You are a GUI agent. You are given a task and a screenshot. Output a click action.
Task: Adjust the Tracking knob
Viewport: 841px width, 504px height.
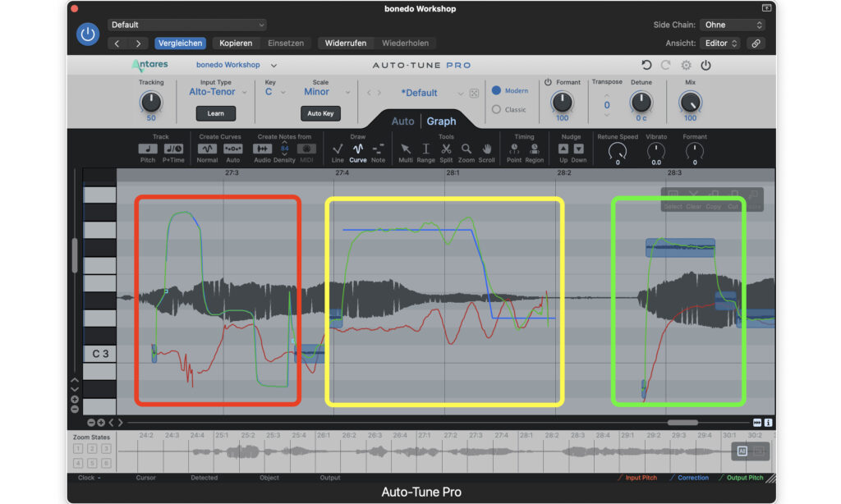[151, 102]
